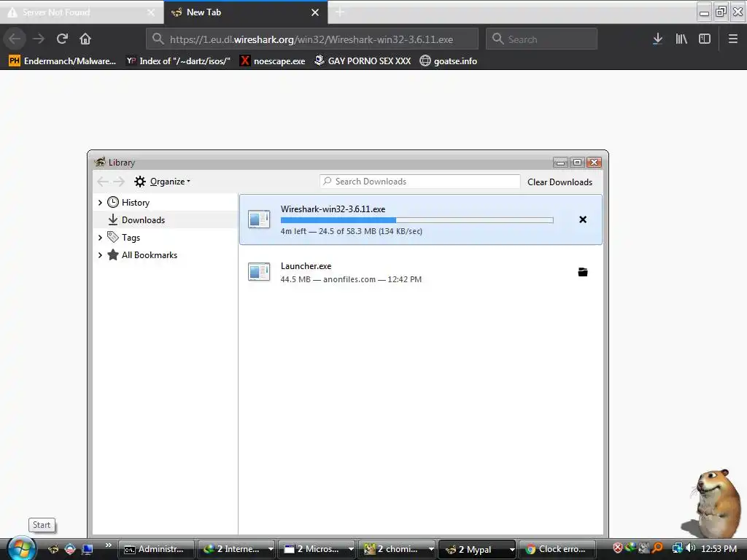
Task: Switch to Server Not Found tab
Action: click(82, 12)
